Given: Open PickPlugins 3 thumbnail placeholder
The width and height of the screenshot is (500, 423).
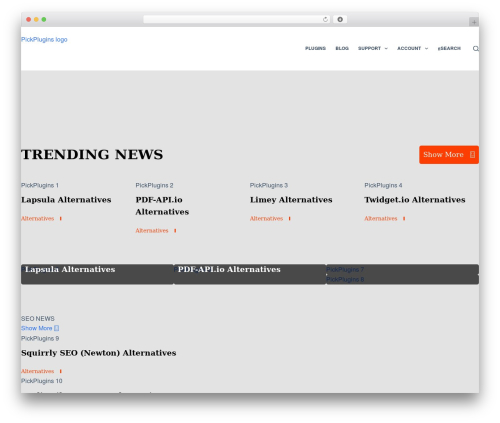Looking at the screenshot, I should coord(269,185).
